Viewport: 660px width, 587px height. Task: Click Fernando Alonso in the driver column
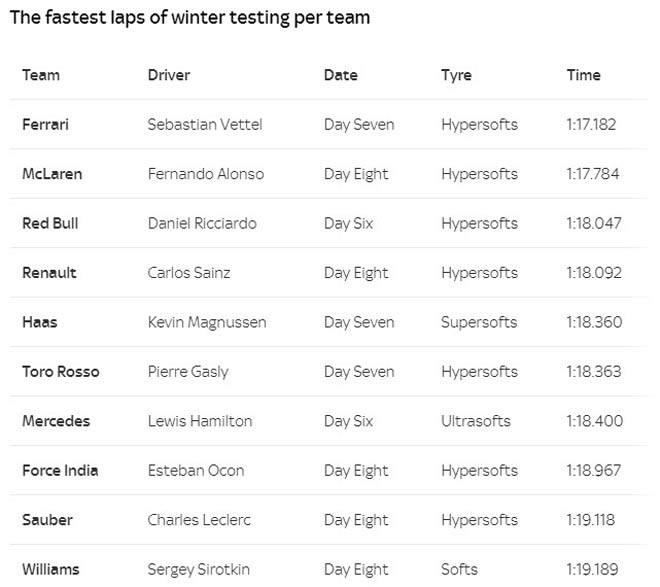(x=206, y=174)
